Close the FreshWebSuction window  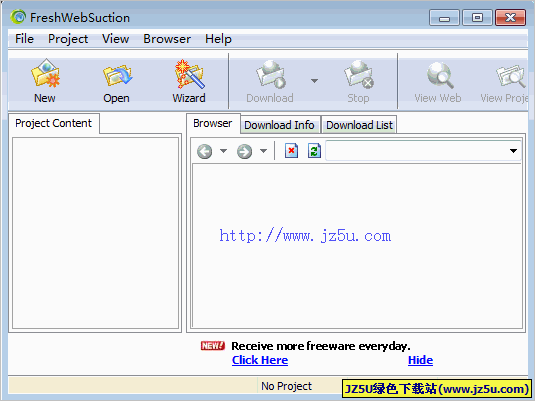[x=510, y=18]
